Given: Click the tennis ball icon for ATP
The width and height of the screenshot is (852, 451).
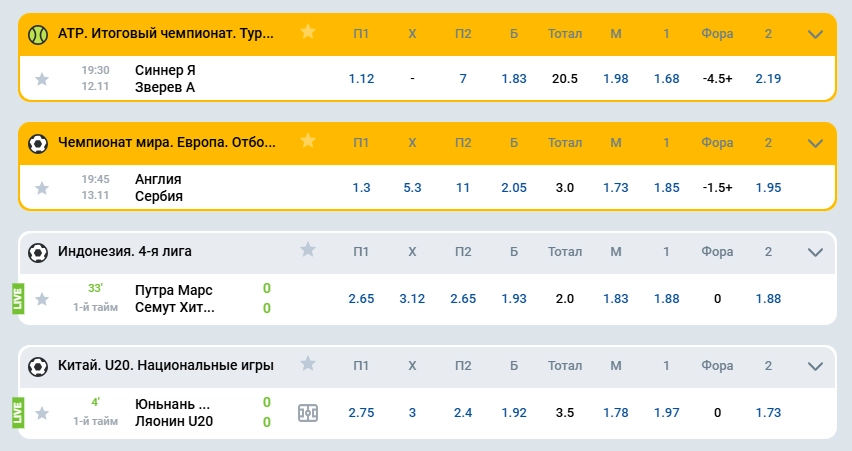Looking at the screenshot, I should [x=38, y=33].
